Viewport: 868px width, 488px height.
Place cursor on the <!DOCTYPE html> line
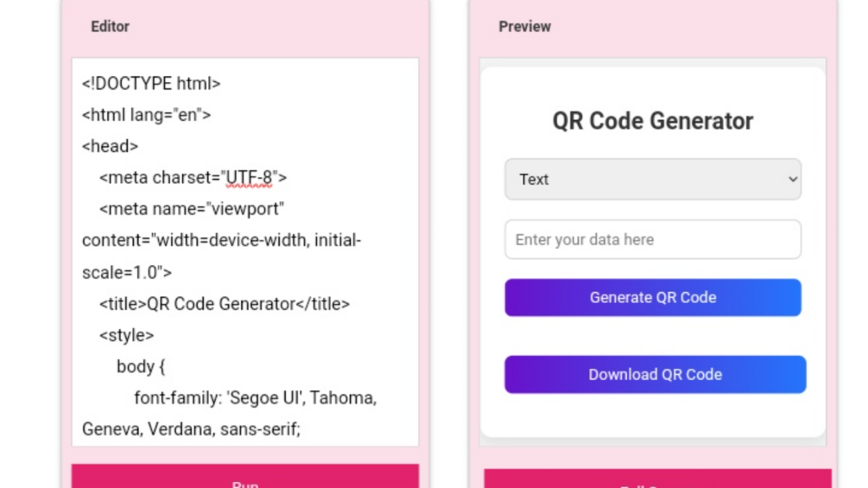pyautogui.click(x=152, y=84)
